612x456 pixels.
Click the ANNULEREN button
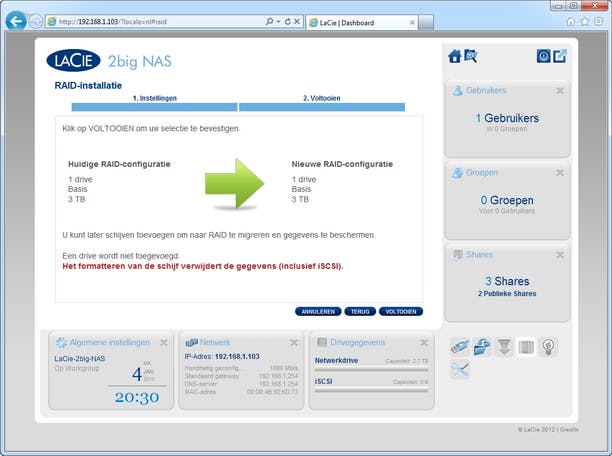(318, 312)
